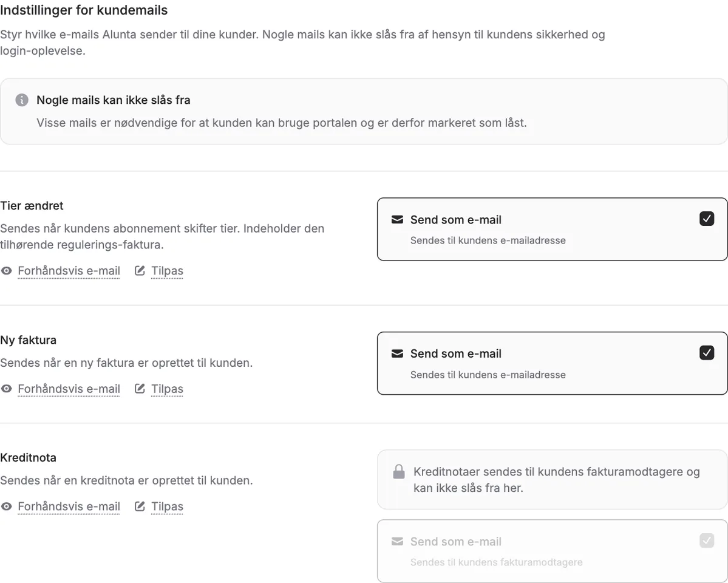Viewport: 728px width, 583px height.
Task: Click greyed envelope icon in Kreditnota email card
Action: pyautogui.click(x=398, y=541)
